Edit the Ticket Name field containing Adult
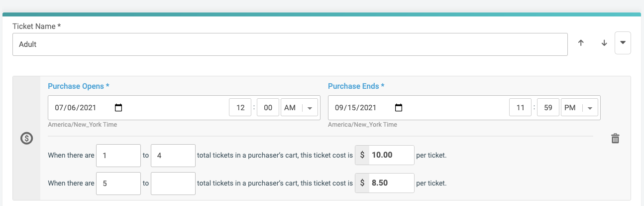This screenshot has height=206, width=644. coord(290,44)
